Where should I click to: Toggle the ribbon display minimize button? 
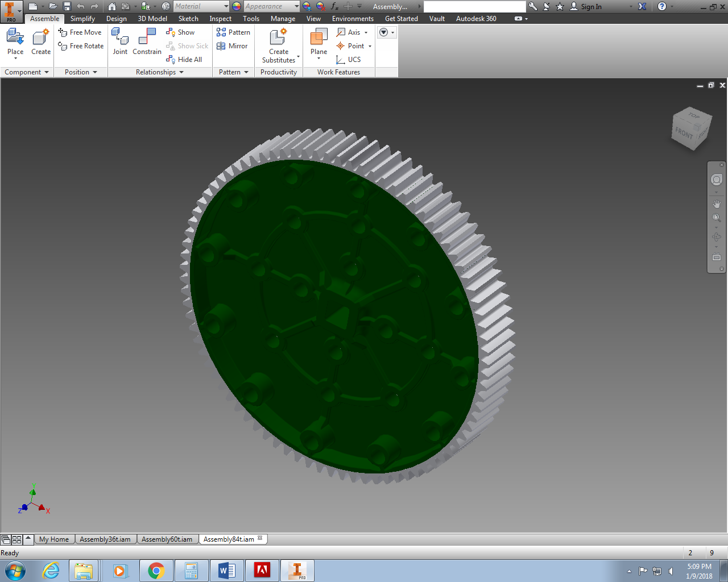(518, 19)
